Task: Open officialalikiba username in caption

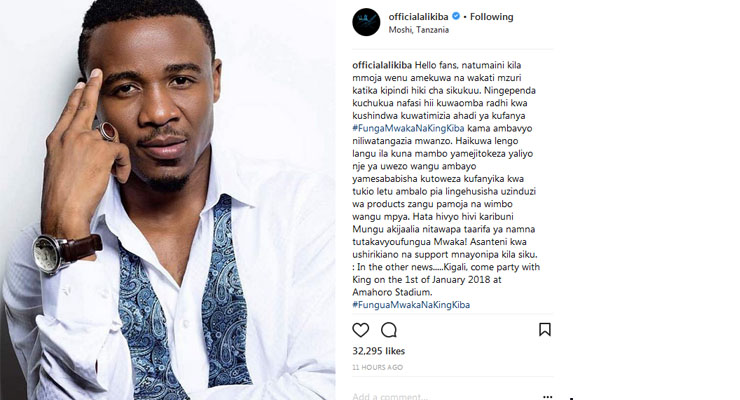Action: point(382,65)
